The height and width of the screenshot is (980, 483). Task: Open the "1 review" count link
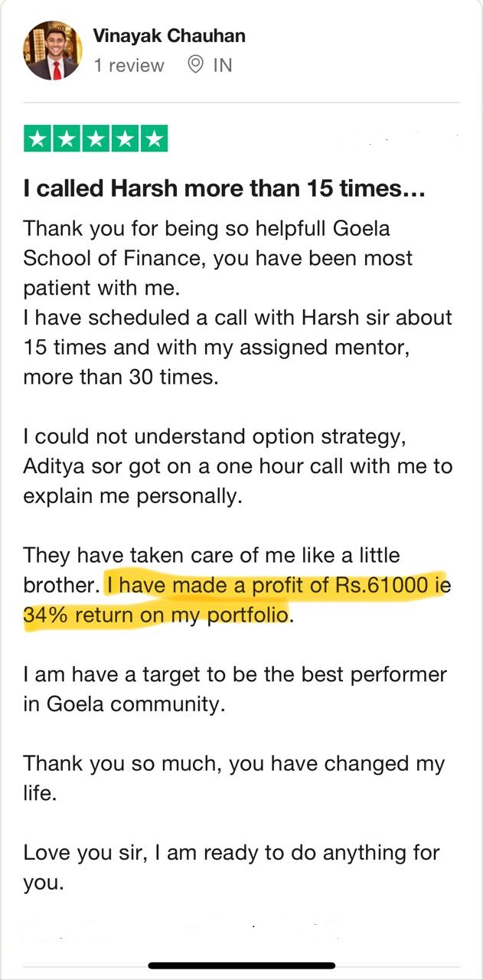129,66
